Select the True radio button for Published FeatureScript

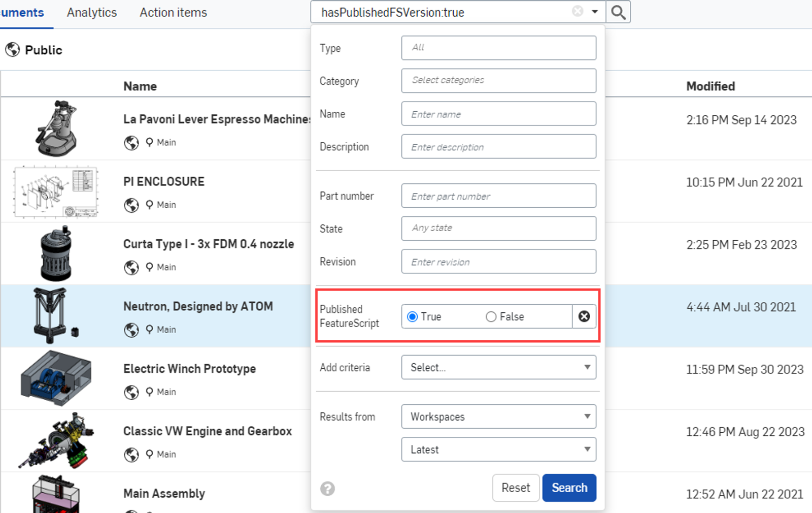(x=412, y=316)
